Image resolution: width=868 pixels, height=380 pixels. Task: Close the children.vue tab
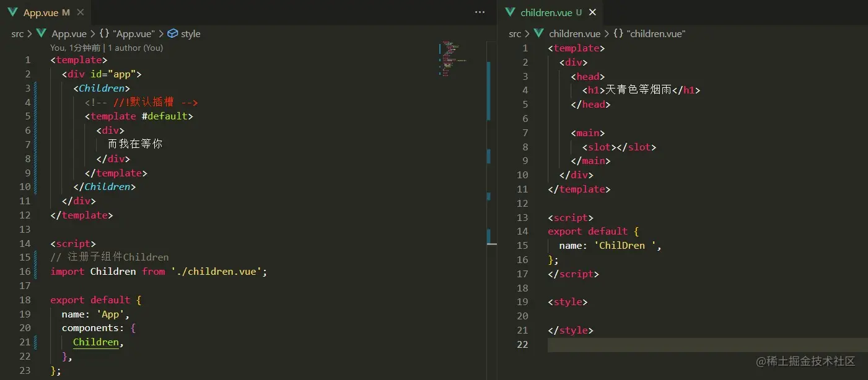(x=592, y=12)
